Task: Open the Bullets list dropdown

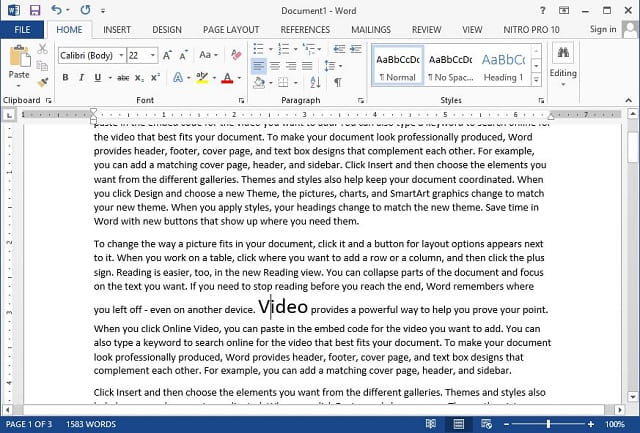Action: [270, 49]
